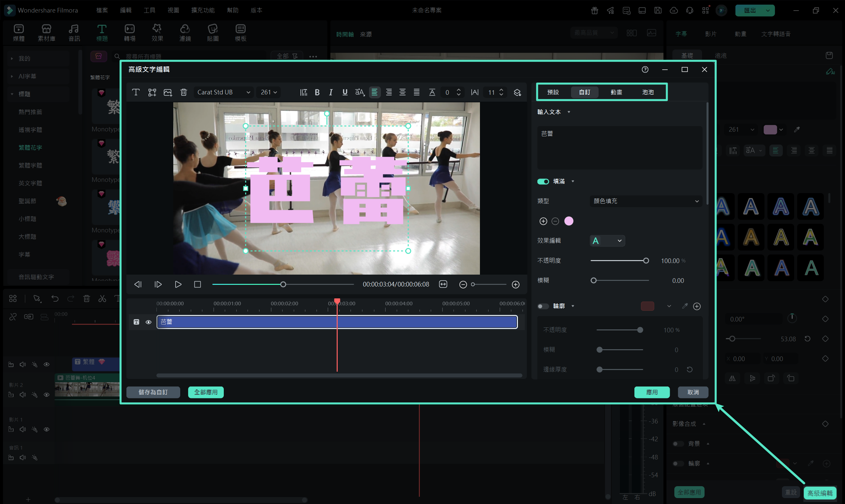Click the add text box tool icon

136,92
